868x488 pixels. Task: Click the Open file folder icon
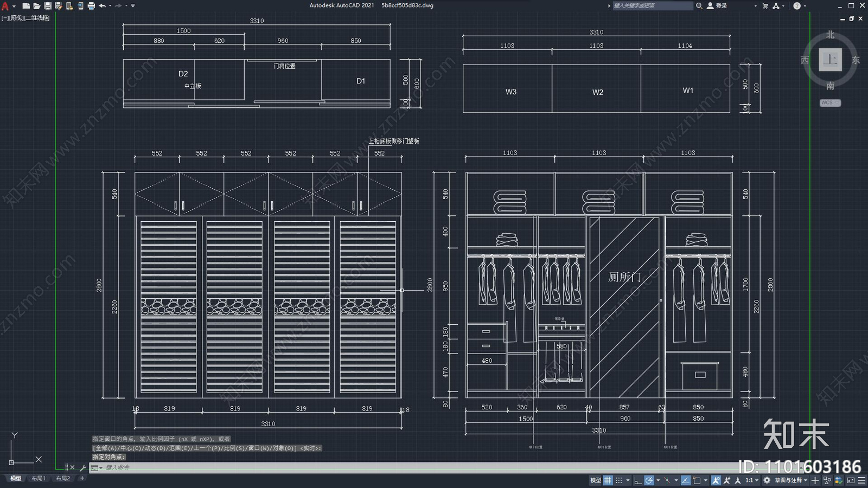point(37,6)
